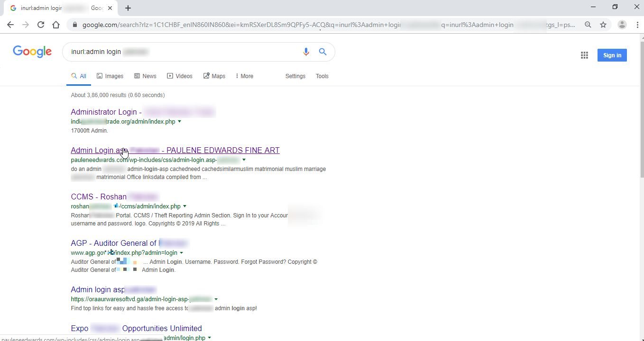Image resolution: width=644 pixels, height=341 pixels.
Task: Minimize the Chrome window
Action: click(593, 7)
